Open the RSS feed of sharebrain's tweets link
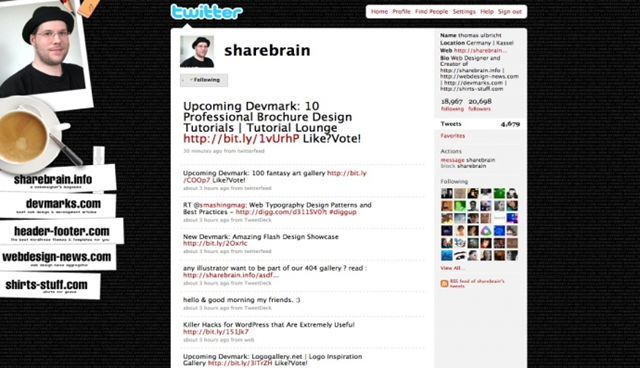This screenshot has width=640, height=368. (x=477, y=284)
